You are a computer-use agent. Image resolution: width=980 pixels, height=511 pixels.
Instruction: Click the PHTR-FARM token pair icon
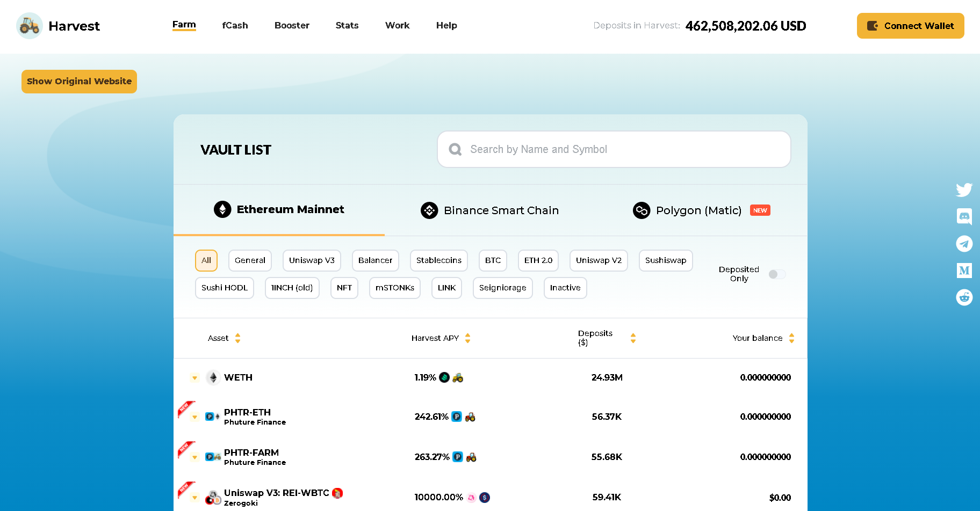point(213,457)
